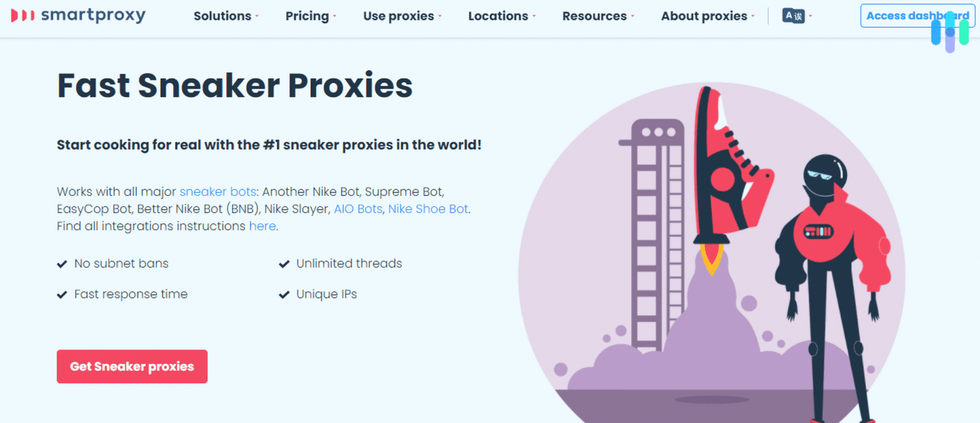Open the Resources menu
Screen dimensions: 980x423
(x=594, y=16)
